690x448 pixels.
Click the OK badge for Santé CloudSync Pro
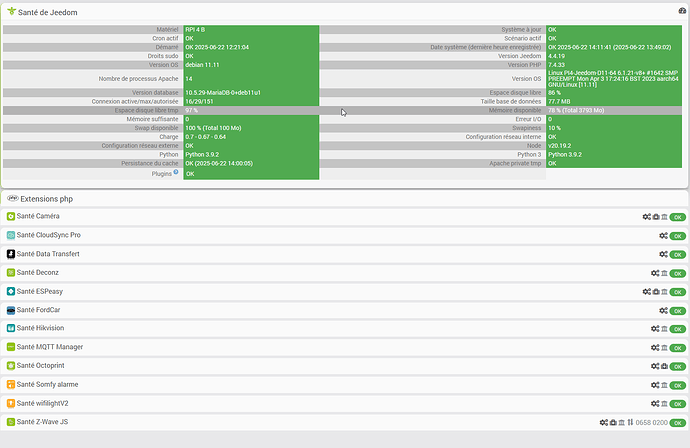pos(678,236)
